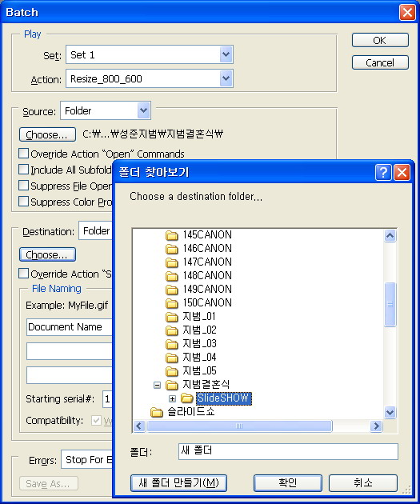
Task: Click the second file naming field
Action: pos(70,351)
